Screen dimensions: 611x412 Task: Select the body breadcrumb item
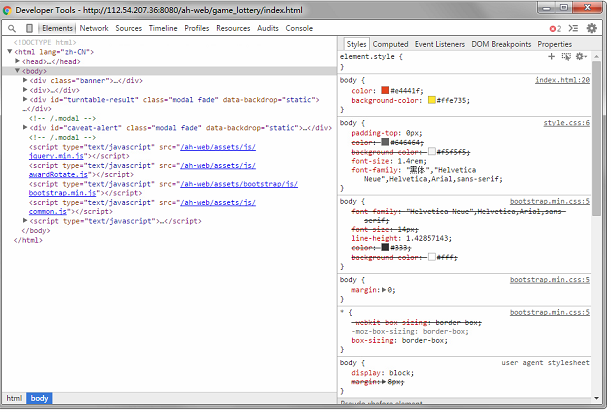pyautogui.click(x=39, y=398)
